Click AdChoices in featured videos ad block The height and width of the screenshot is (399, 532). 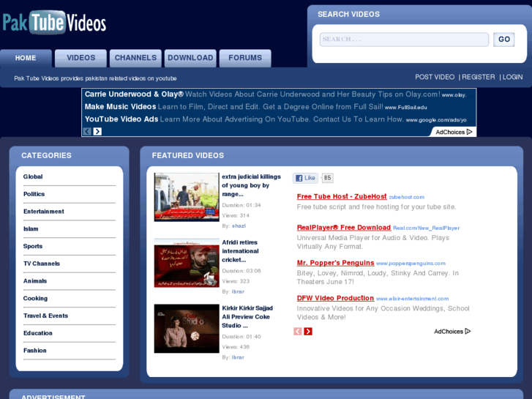(452, 332)
